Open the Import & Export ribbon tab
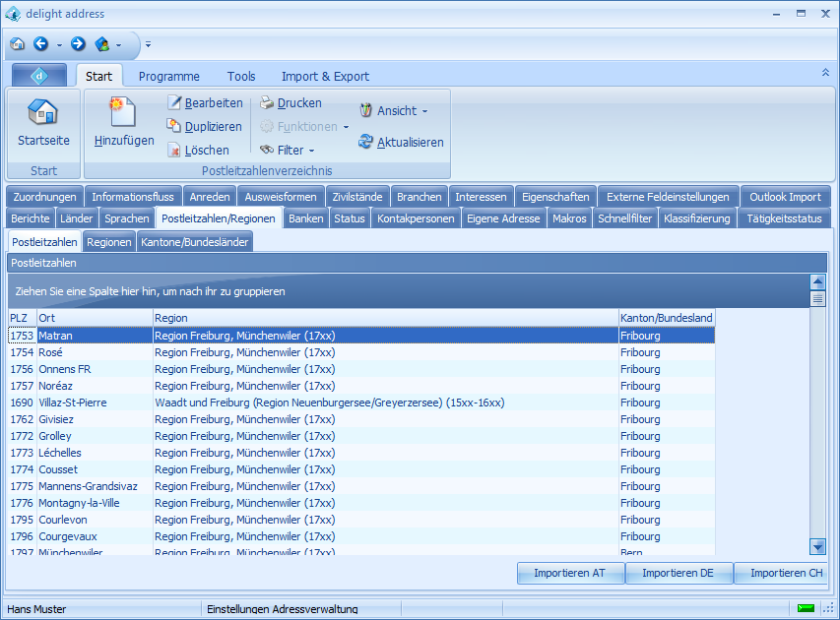The width and height of the screenshot is (840, 620). pyautogui.click(x=325, y=77)
